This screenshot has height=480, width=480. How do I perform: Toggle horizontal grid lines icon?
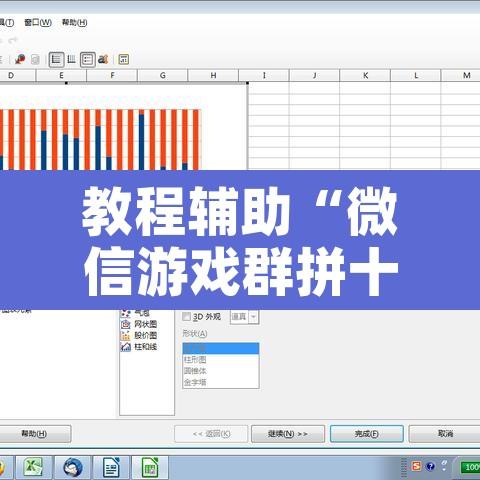(56, 60)
